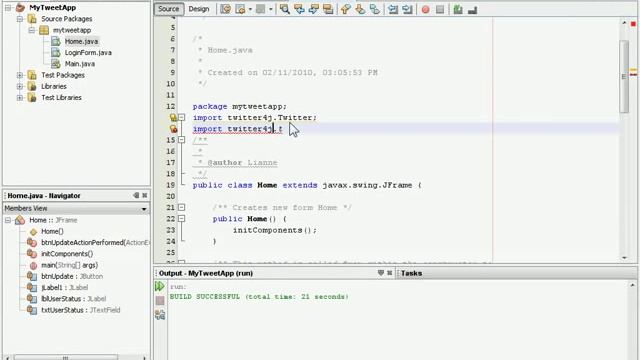Collapse fold marker at line 21
The image size is (640, 360).
[x=182, y=207]
